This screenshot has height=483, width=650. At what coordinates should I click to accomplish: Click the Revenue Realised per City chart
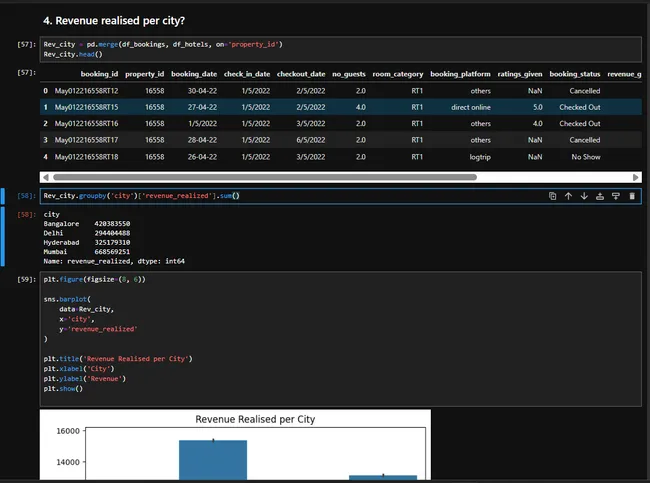click(235, 445)
